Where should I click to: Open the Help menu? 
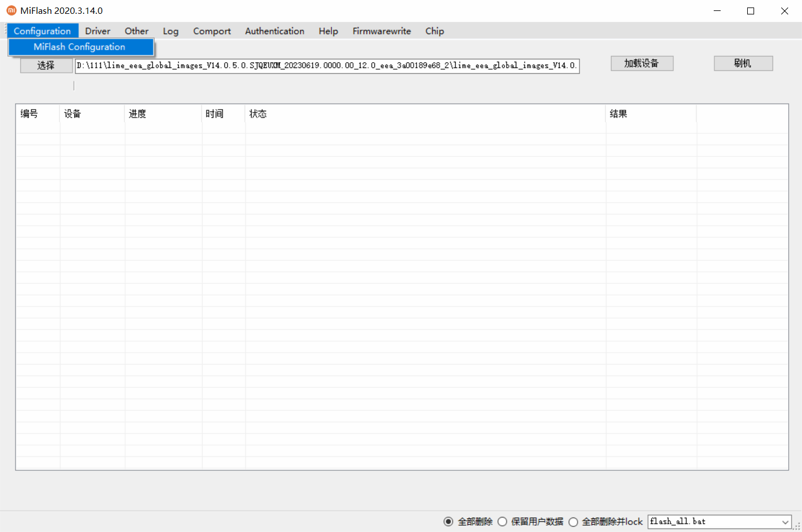click(x=328, y=31)
